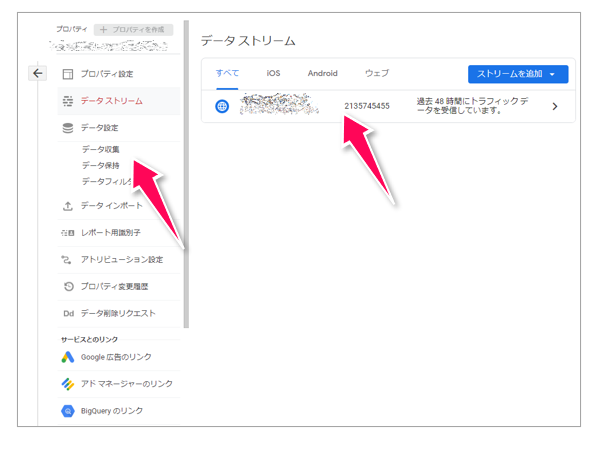604x449 pixels.
Task: Switch to the Android tab
Action: [322, 74]
